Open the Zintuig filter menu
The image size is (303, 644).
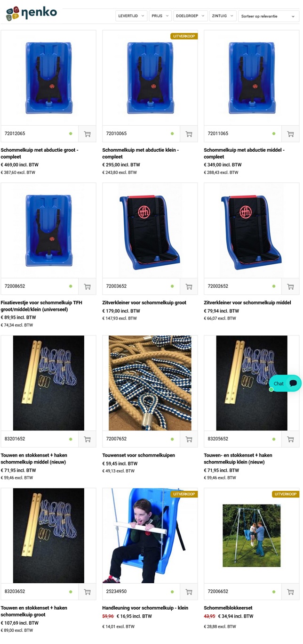tap(223, 16)
